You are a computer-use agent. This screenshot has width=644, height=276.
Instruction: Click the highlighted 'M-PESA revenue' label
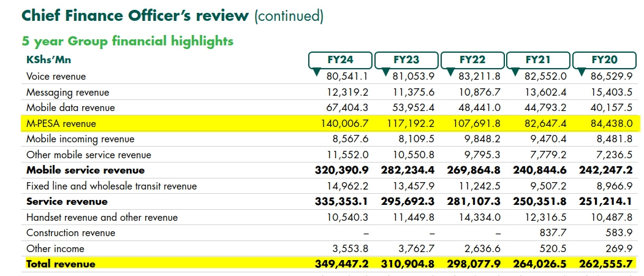61,123
